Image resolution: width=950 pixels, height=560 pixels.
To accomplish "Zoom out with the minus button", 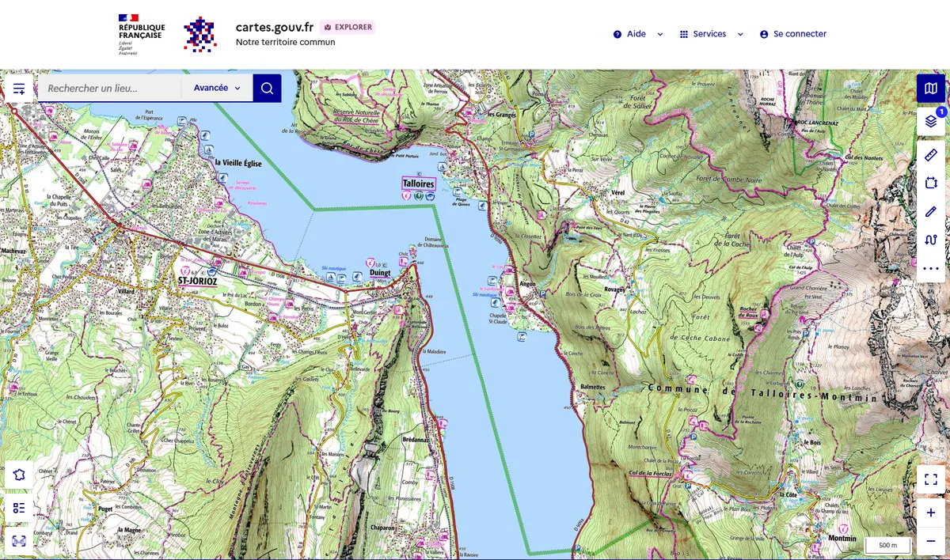I will (931, 541).
